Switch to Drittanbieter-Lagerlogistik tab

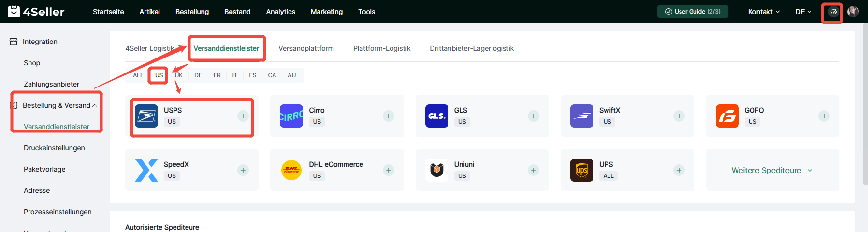[472, 48]
